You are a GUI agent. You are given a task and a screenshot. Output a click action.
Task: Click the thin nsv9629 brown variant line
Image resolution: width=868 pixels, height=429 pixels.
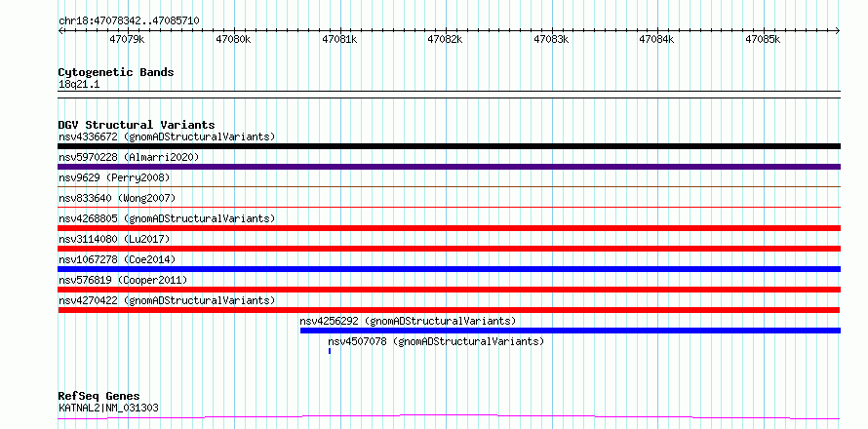click(x=449, y=187)
